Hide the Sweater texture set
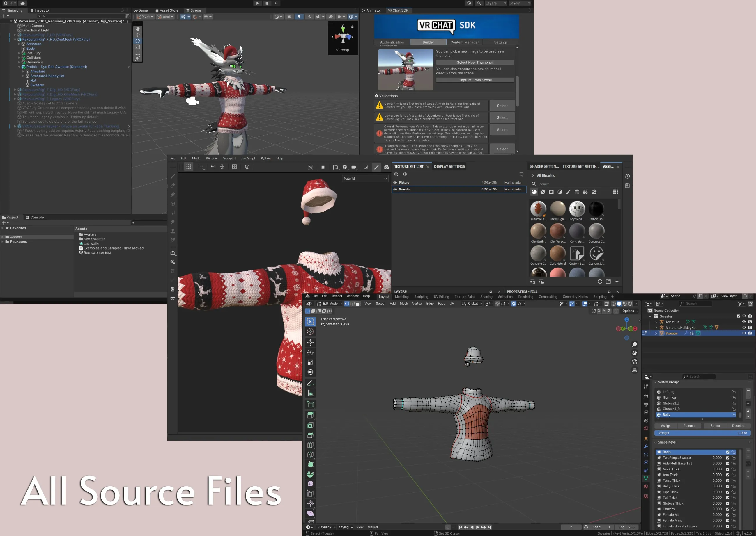This screenshot has width=756, height=536. (395, 189)
